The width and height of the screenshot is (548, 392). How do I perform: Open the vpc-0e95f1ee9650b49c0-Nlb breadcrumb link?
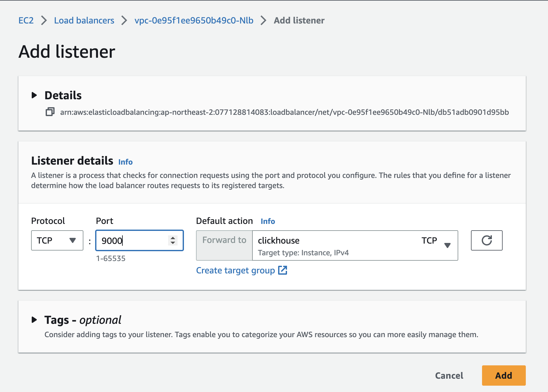coord(194,21)
